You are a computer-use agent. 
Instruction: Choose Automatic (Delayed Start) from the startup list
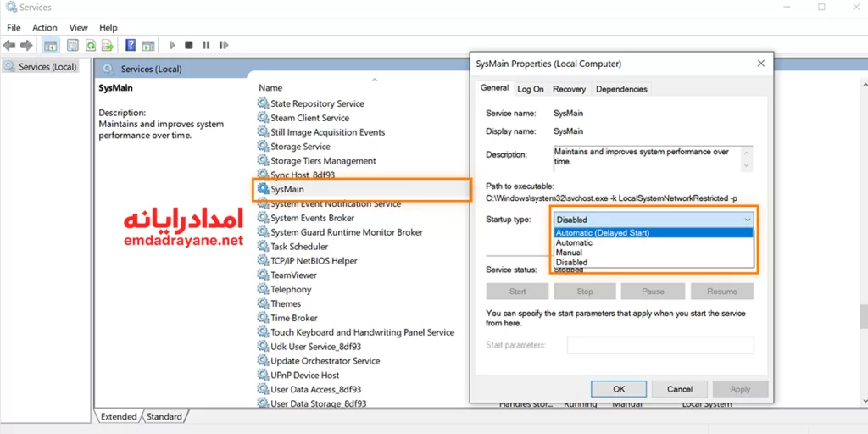(x=602, y=233)
